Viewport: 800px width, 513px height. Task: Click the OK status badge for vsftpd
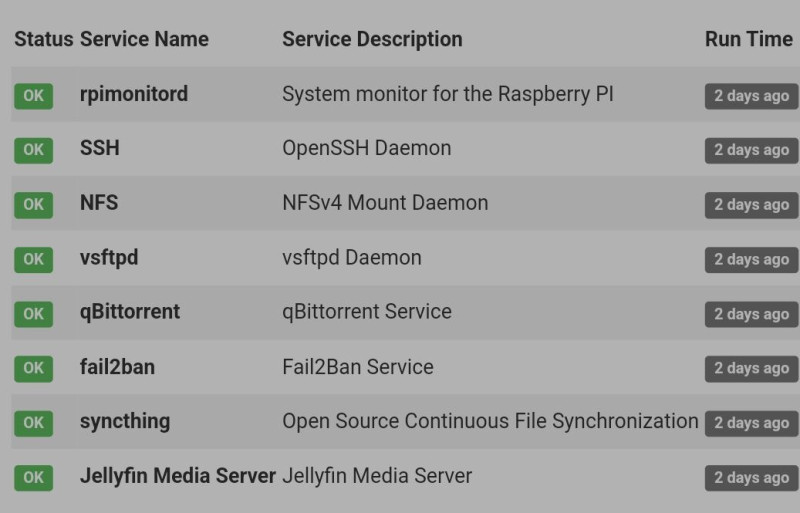click(x=33, y=259)
